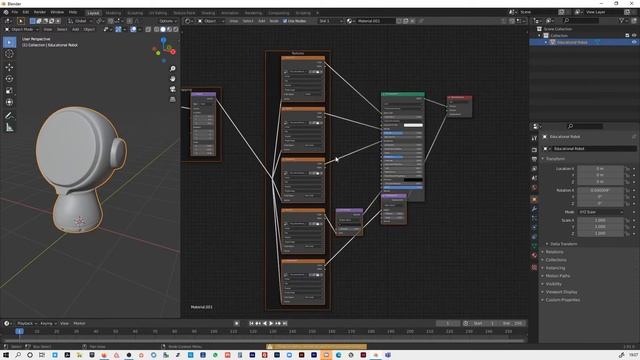The height and width of the screenshot is (360, 640).
Task: Click the viewport navigation axis gizmo
Action: coord(164,50)
